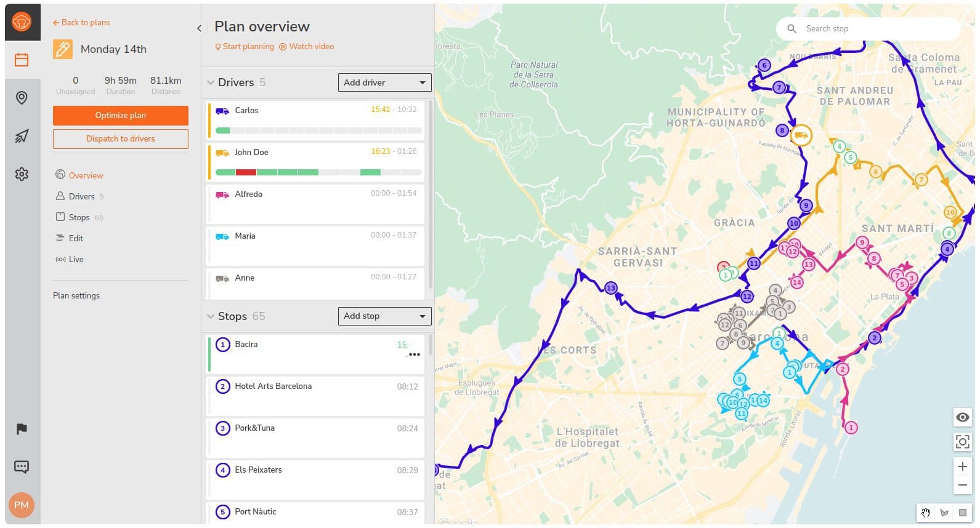This screenshot has height=528, width=980.
Task: Click the pencil edit icon beside Monday 14th
Action: tap(63, 49)
